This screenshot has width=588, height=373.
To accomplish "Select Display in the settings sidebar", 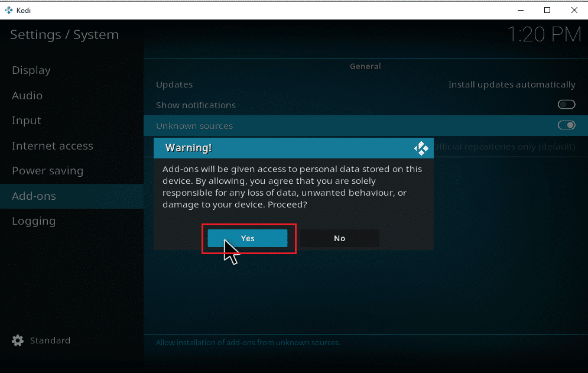I will [x=31, y=70].
